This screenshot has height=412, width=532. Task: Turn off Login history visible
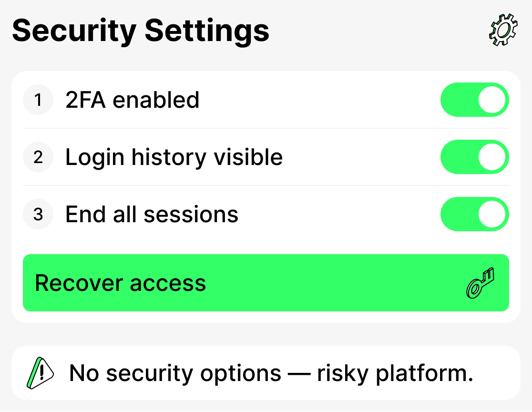(x=474, y=157)
